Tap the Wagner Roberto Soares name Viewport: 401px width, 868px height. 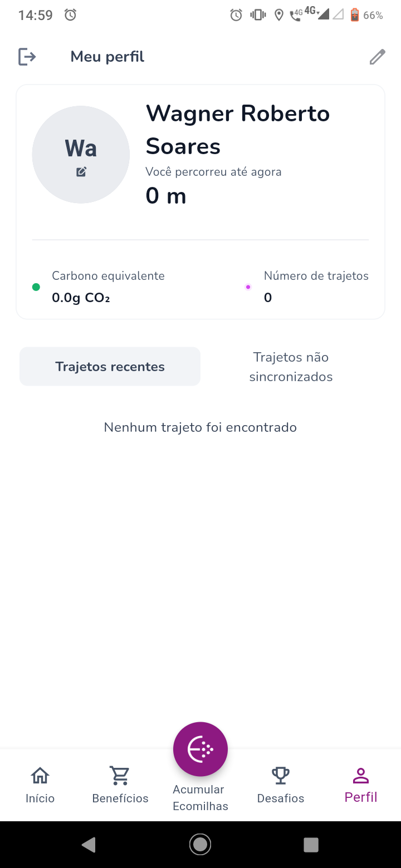238,130
